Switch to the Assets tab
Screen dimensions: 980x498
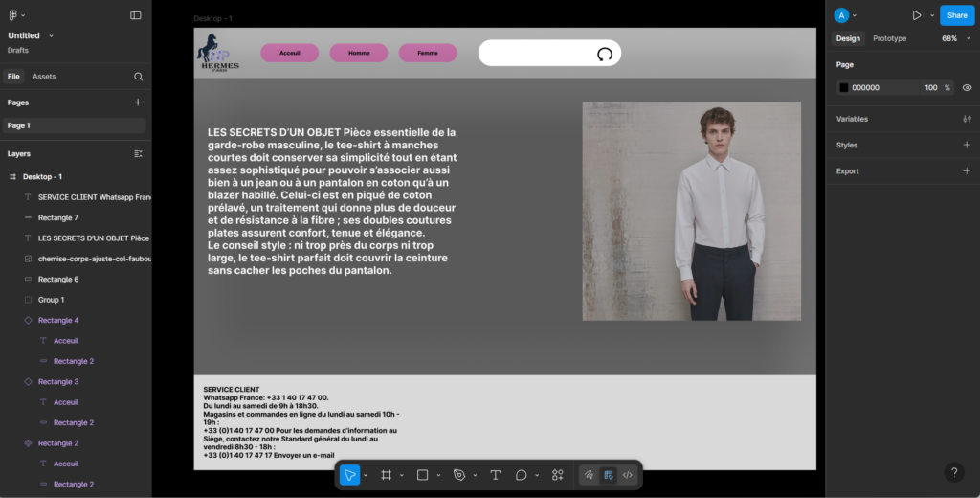[44, 77]
